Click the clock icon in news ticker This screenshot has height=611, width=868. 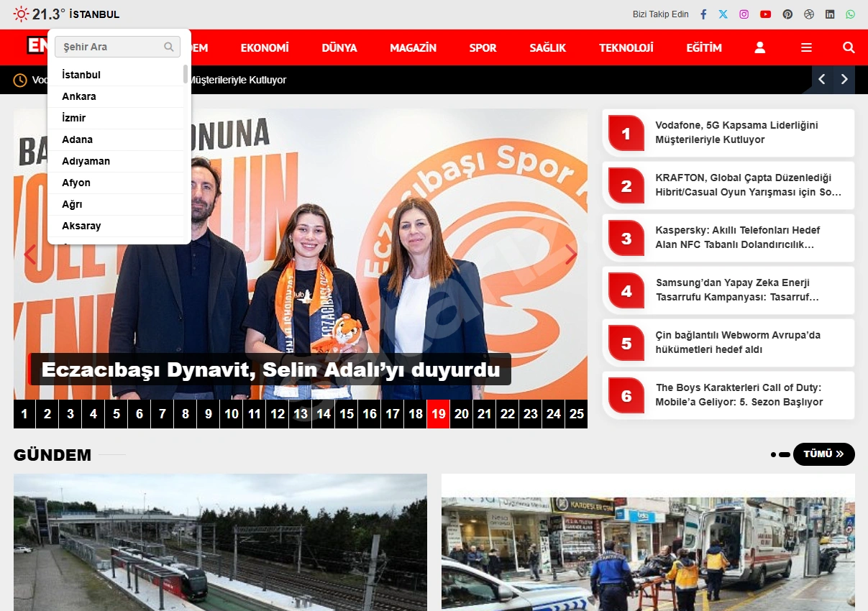(x=20, y=80)
